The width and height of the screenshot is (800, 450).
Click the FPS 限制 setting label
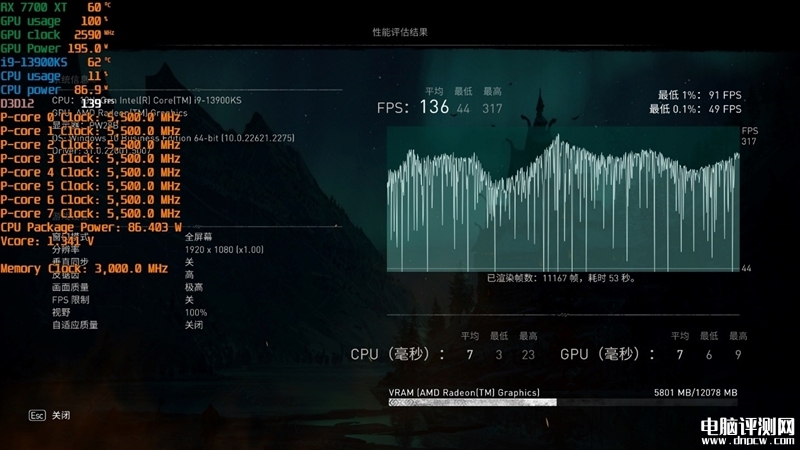(x=70, y=300)
